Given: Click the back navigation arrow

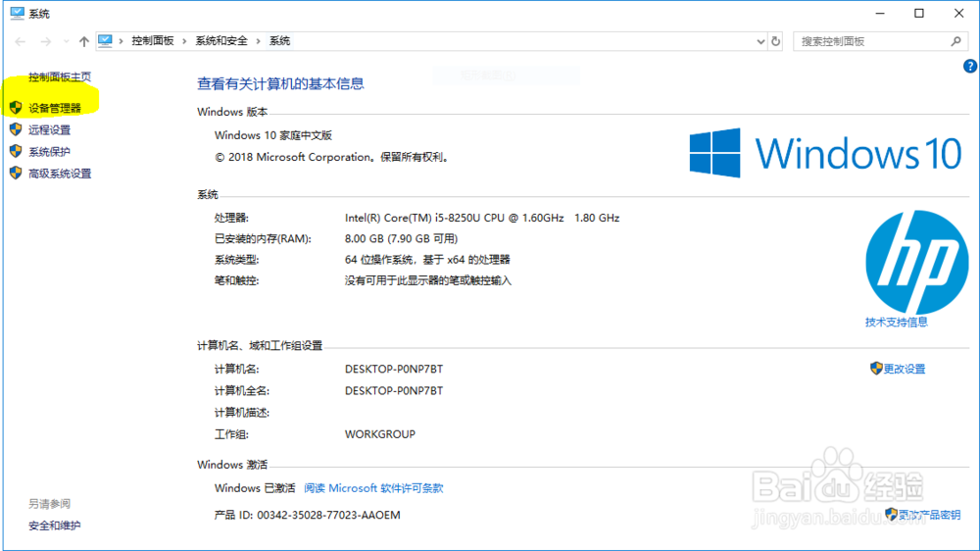Looking at the screenshot, I should [x=20, y=41].
